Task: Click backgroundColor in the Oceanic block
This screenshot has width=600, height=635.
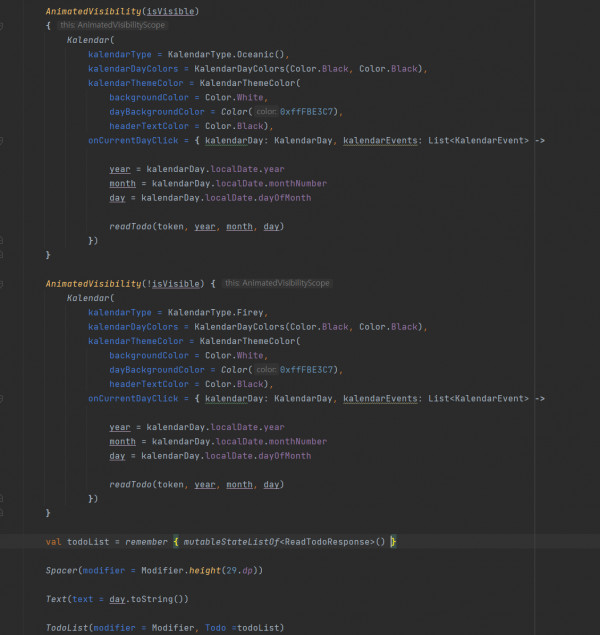Action: pos(149,97)
